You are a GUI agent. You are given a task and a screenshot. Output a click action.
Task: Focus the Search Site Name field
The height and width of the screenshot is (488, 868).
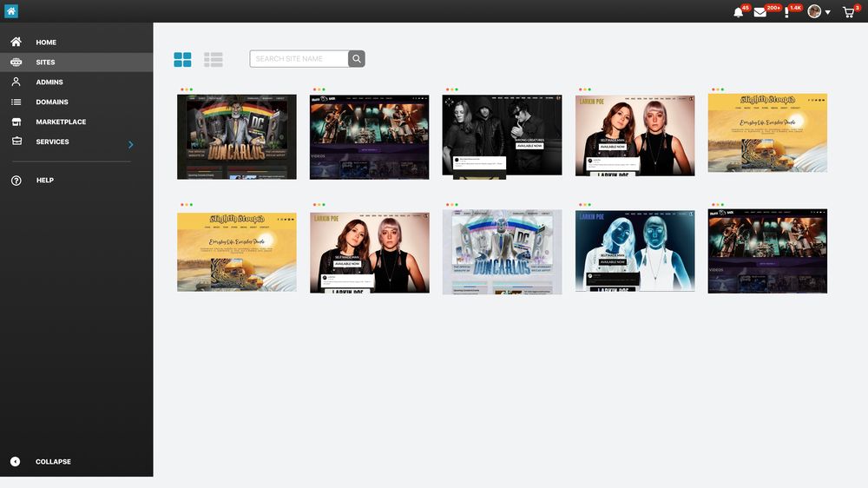[299, 59]
